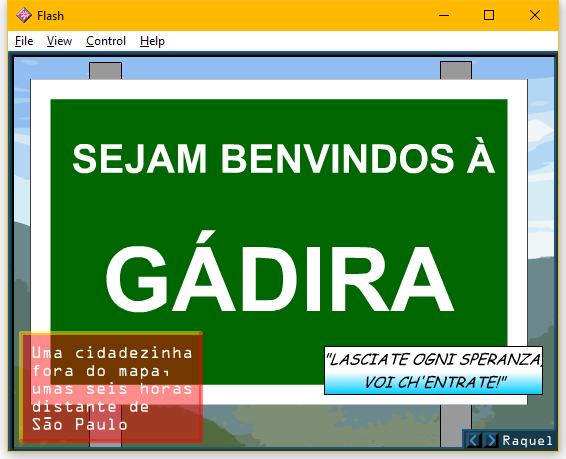Open the Control menu
Screen dimensions: 566x459
(106, 41)
